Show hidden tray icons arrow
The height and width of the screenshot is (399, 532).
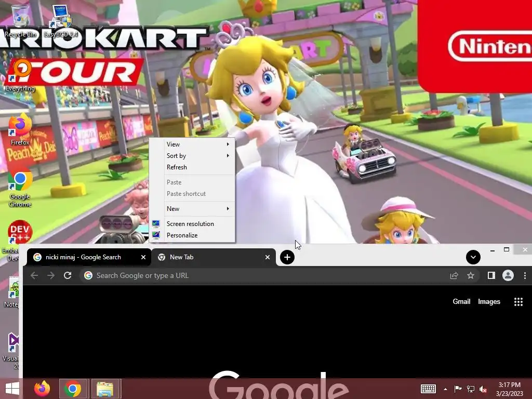click(x=445, y=389)
